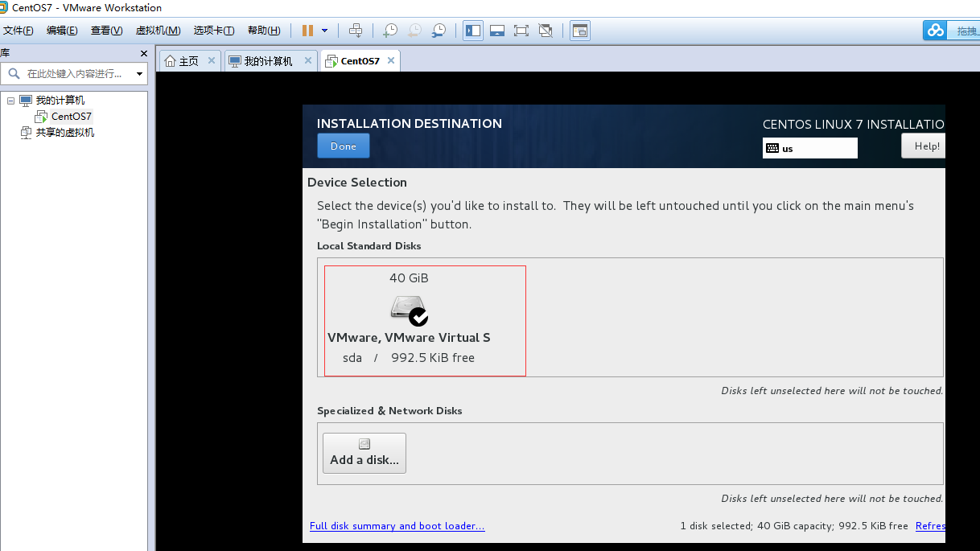980x551 pixels.
Task: Open the library search filter dropdown
Action: pyautogui.click(x=139, y=74)
